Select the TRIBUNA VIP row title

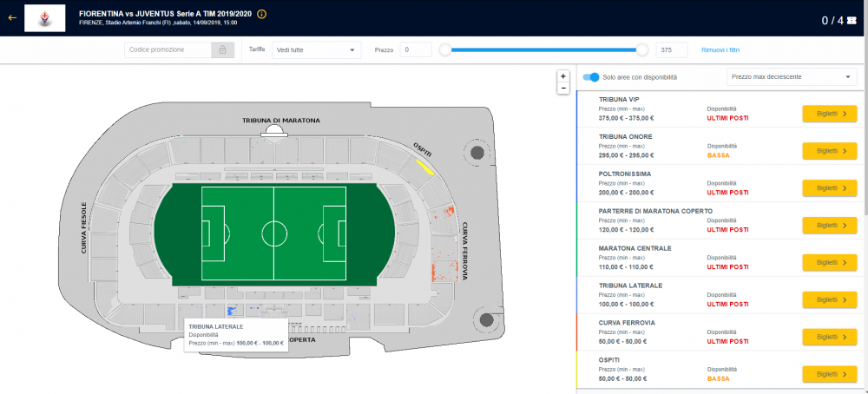(619, 100)
